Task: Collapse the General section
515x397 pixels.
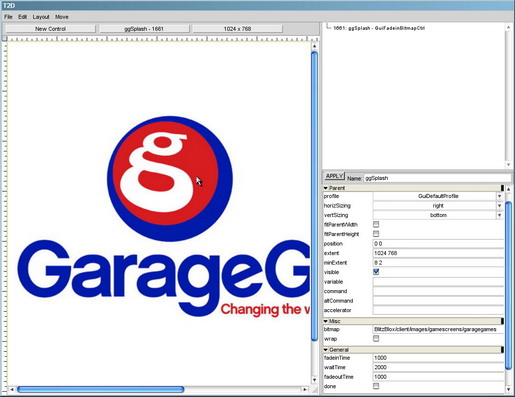Action: tap(326, 350)
